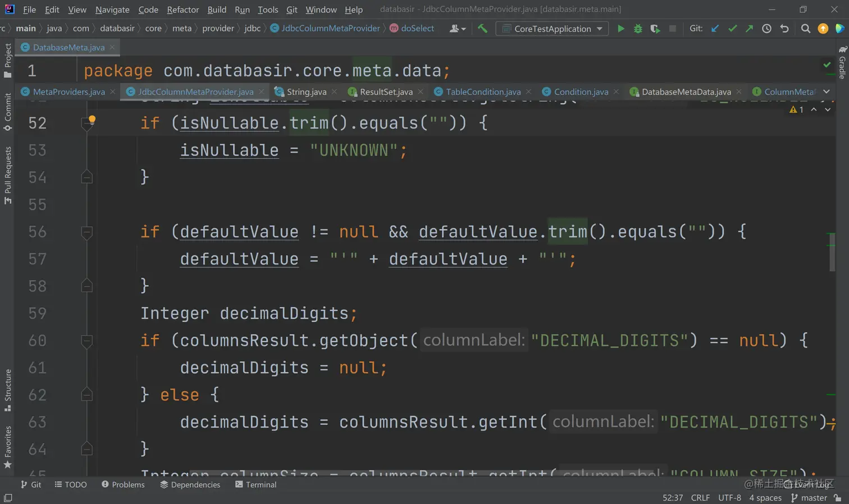Run CoreTestApplication with the green play icon
This screenshot has width=849, height=504.
point(620,29)
